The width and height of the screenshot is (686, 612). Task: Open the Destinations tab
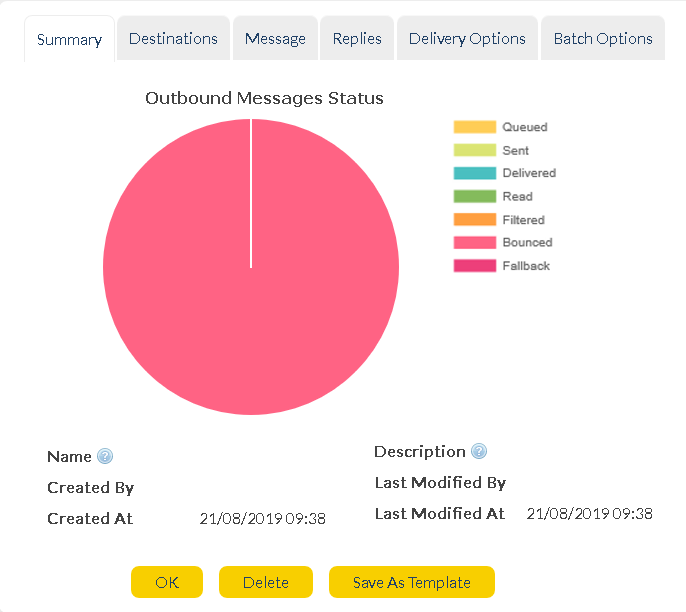coord(173,39)
